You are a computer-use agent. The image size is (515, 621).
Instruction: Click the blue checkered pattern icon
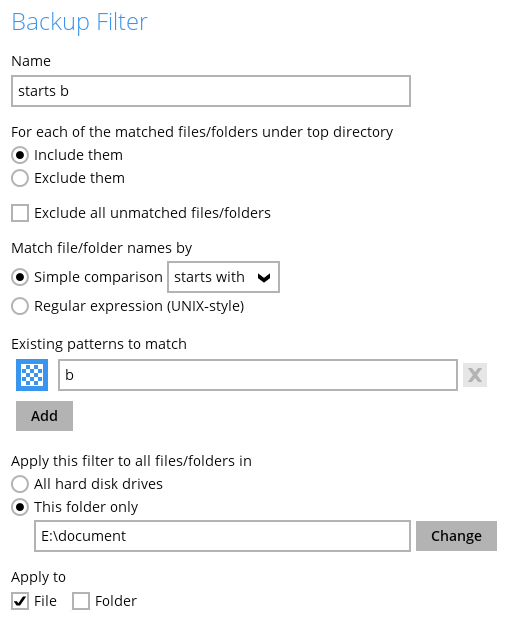pyautogui.click(x=32, y=375)
